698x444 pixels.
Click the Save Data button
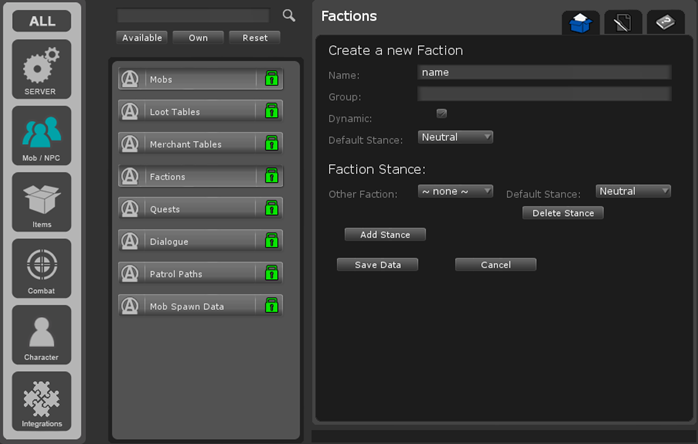377,265
